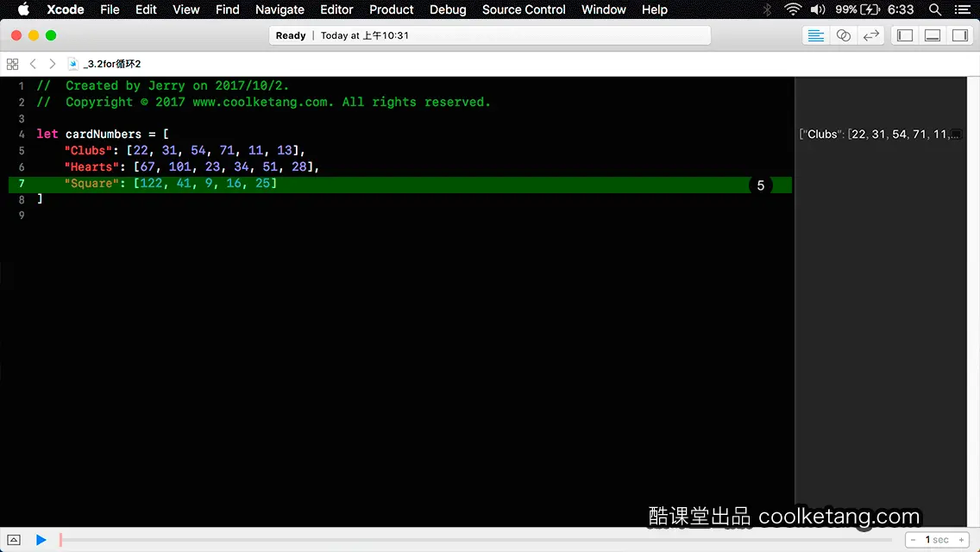Open the Help menu
Image resolution: width=980 pixels, height=552 pixels.
(655, 9)
